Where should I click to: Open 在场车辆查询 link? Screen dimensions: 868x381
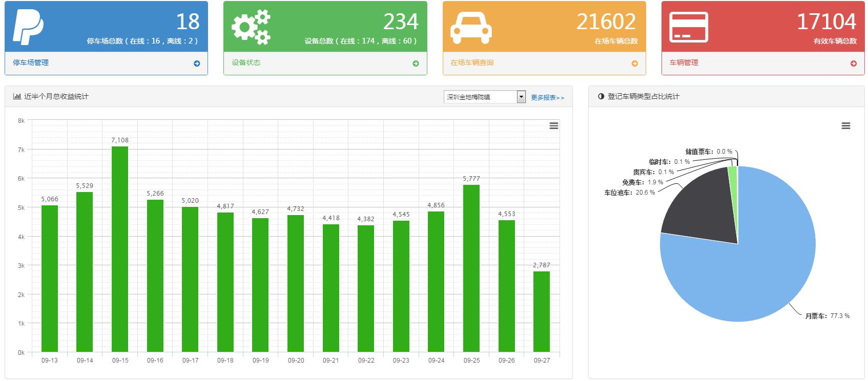tap(472, 62)
